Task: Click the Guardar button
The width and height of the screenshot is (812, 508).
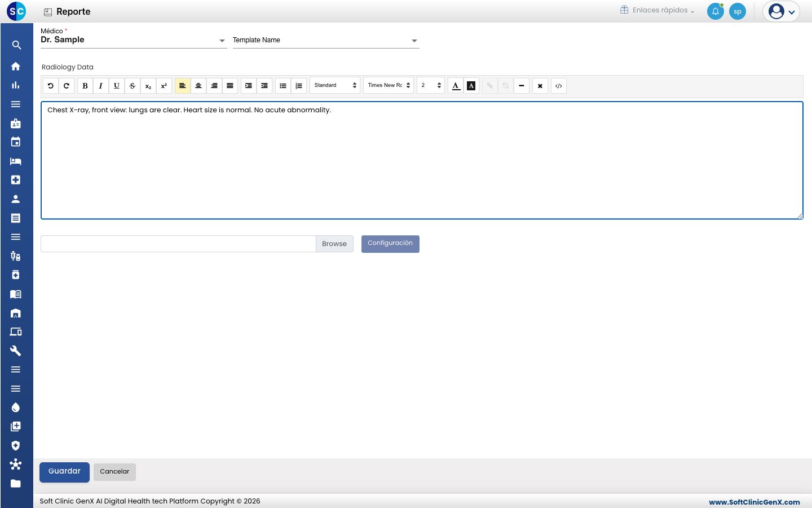Action: [x=64, y=472]
